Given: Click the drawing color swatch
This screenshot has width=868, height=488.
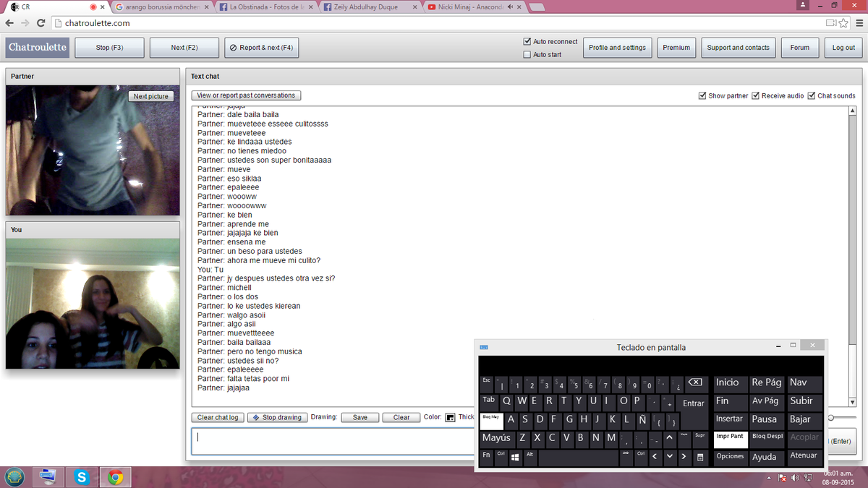Looking at the screenshot, I should tap(449, 418).
